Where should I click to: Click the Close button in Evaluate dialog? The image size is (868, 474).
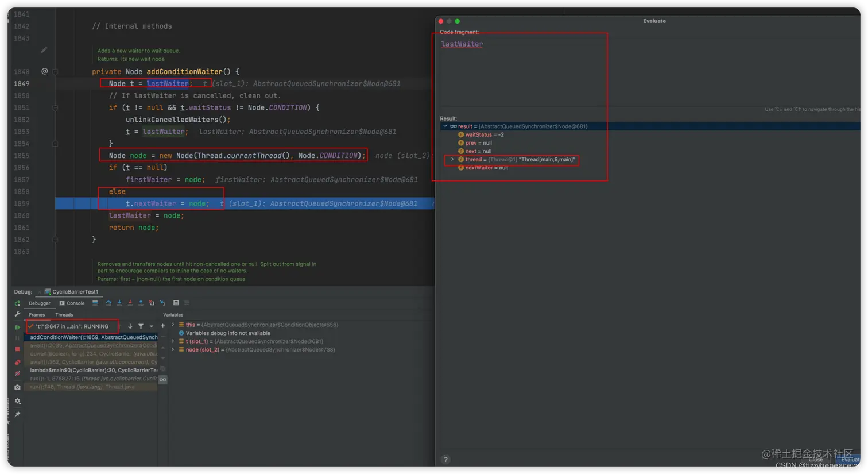coord(816,460)
